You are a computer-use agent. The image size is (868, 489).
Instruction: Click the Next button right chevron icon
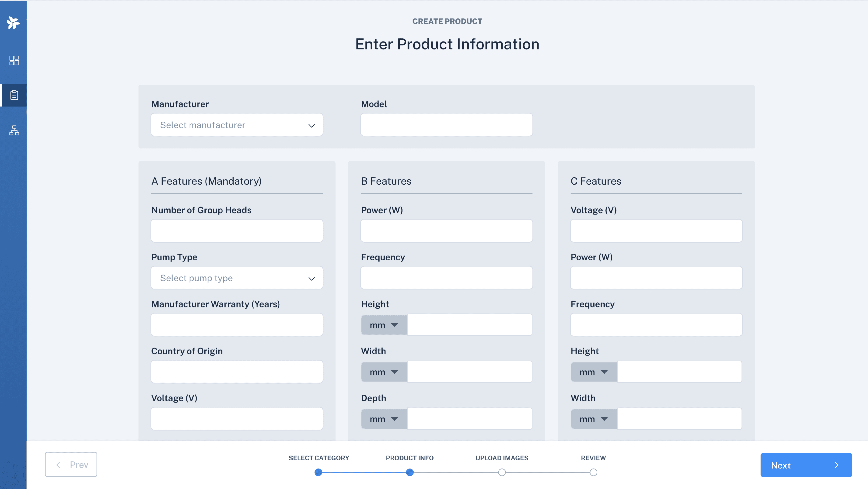[836, 465]
